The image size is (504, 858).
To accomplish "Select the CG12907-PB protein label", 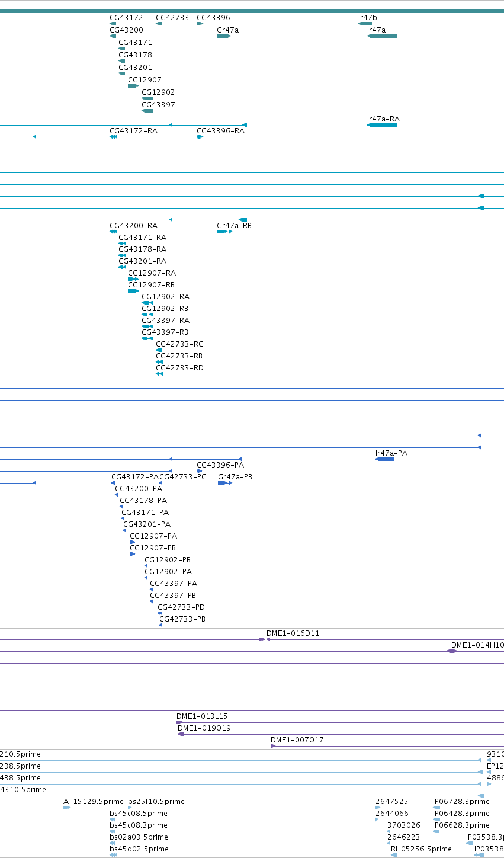I will [153, 548].
